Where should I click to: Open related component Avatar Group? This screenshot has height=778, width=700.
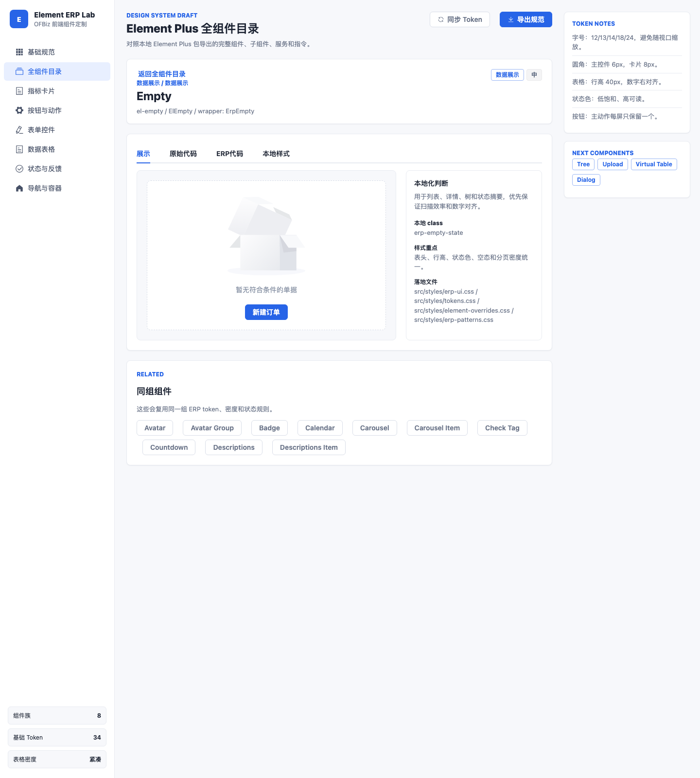click(x=212, y=428)
